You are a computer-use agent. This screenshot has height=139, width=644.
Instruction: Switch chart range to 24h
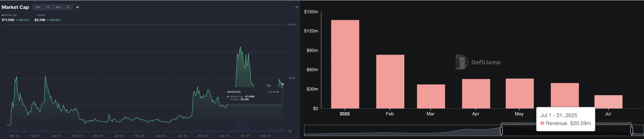pyautogui.click(x=38, y=7)
